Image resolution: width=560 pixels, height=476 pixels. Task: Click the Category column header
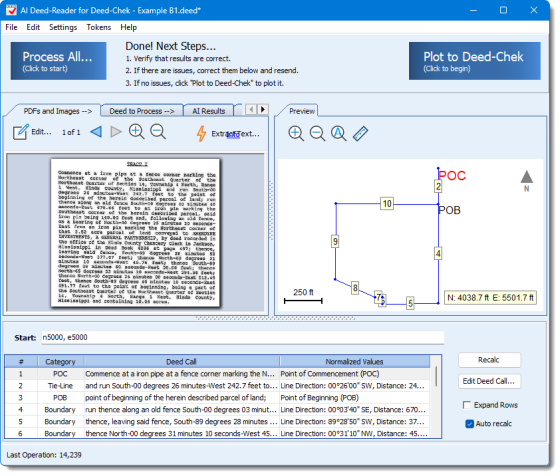(60, 362)
